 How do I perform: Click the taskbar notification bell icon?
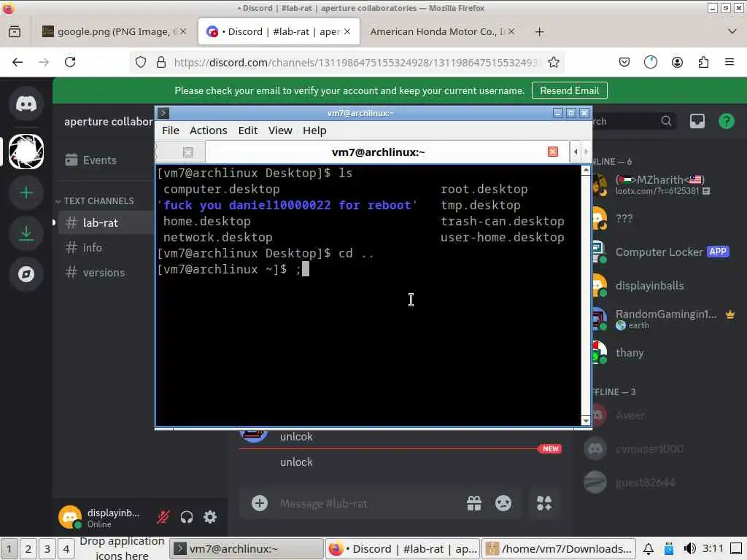pos(649,549)
